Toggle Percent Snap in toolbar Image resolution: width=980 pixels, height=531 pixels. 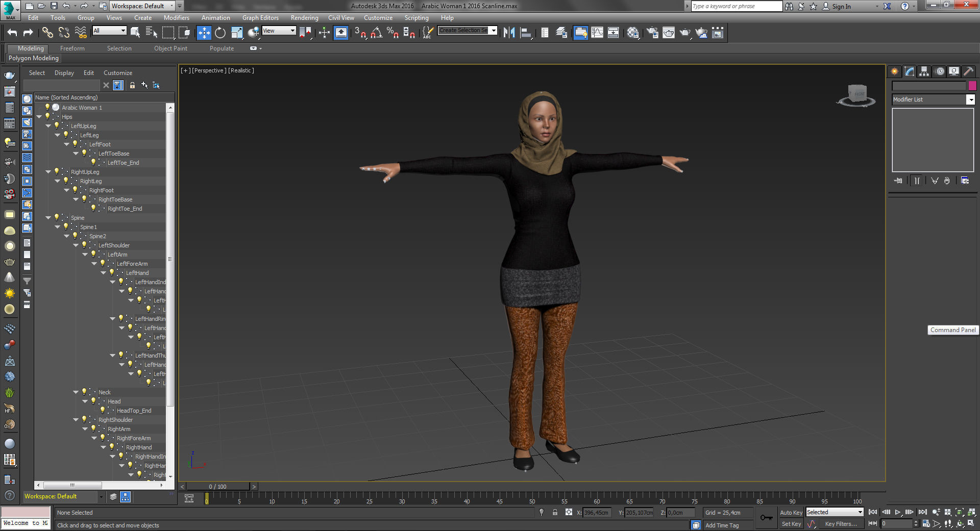pos(393,33)
